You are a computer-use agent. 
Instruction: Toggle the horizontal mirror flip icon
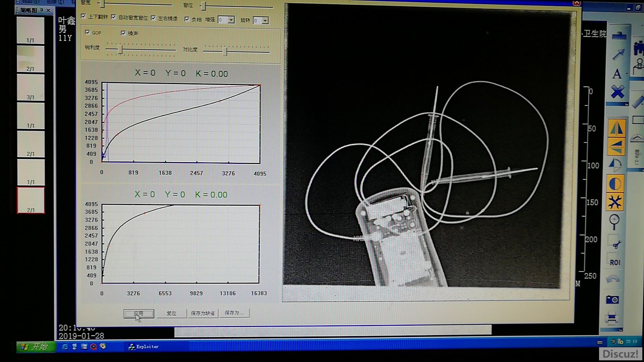(x=616, y=128)
